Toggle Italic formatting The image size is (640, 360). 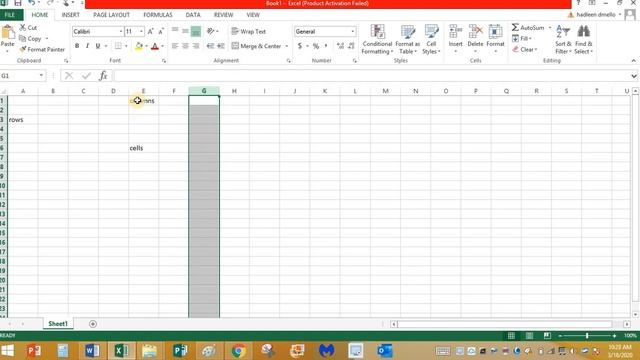[87, 46]
